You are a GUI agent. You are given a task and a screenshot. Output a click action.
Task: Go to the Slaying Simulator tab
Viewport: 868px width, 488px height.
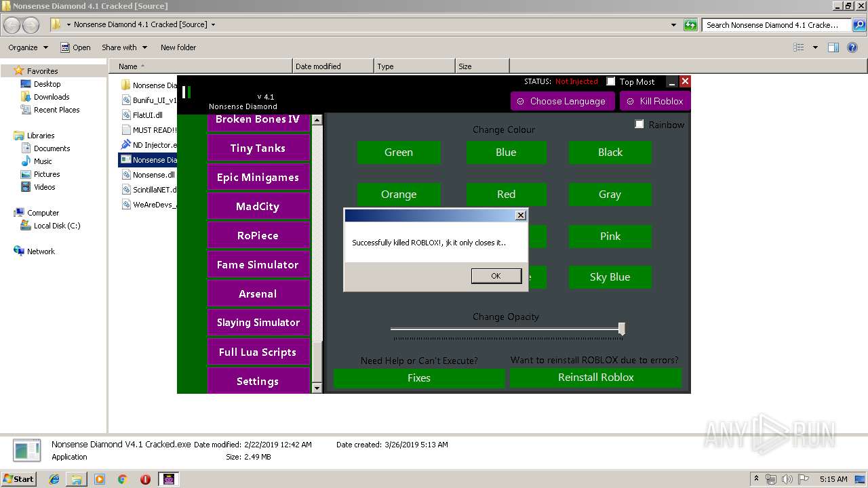click(x=258, y=323)
